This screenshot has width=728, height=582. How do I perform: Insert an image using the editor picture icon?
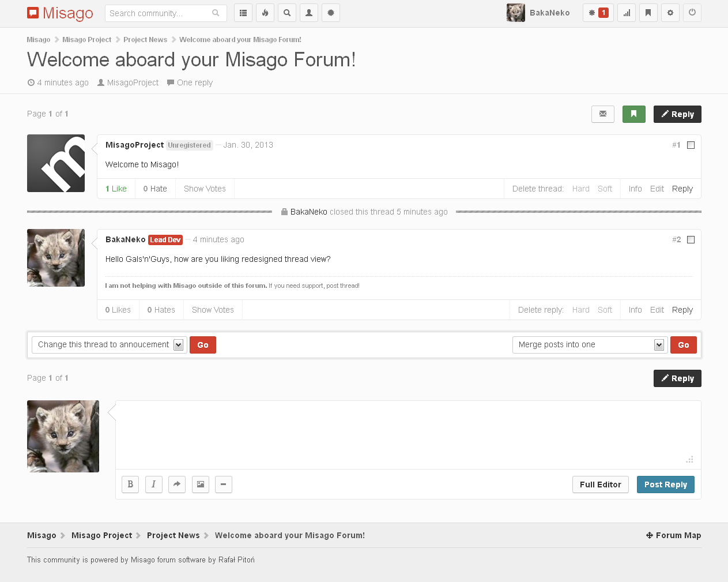200,485
